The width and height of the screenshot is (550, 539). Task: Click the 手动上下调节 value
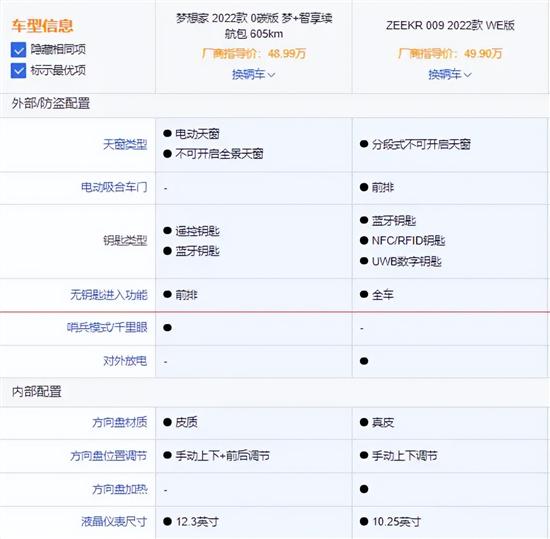click(404, 456)
